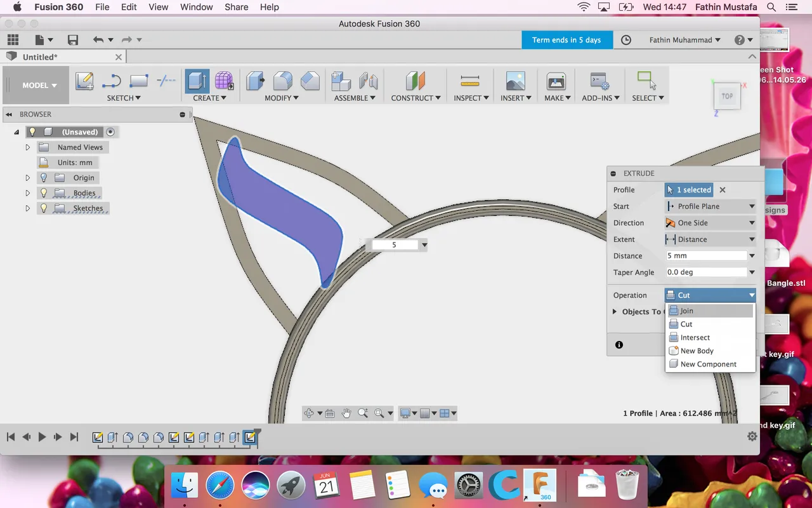Open the Fathin Muhammad account dropdown
This screenshot has width=812, height=508.
coord(685,40)
